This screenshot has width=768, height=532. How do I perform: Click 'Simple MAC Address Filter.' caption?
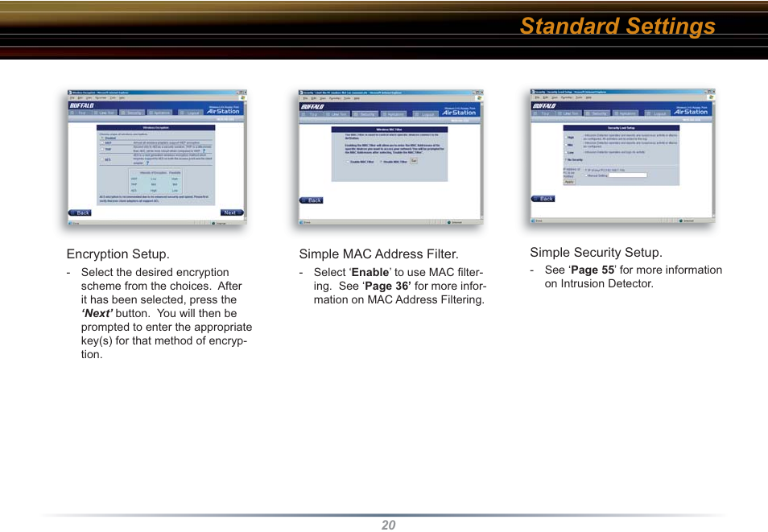pos(378,254)
